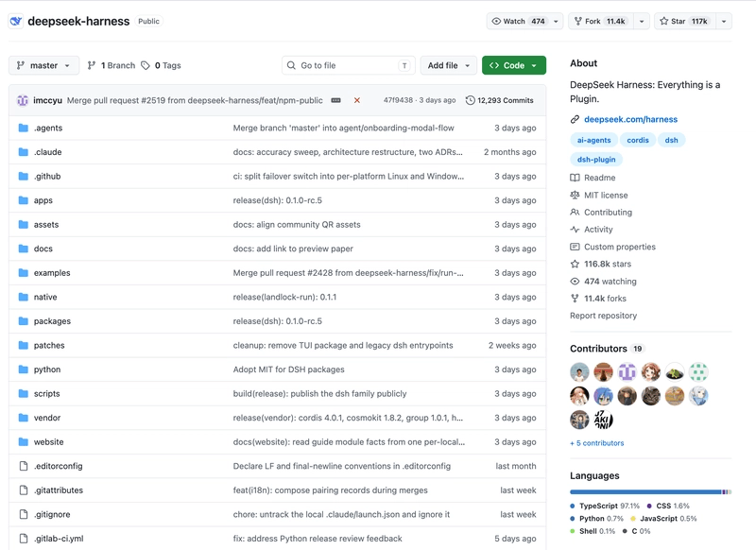Click the branch icon next to 1 Branch

91,65
